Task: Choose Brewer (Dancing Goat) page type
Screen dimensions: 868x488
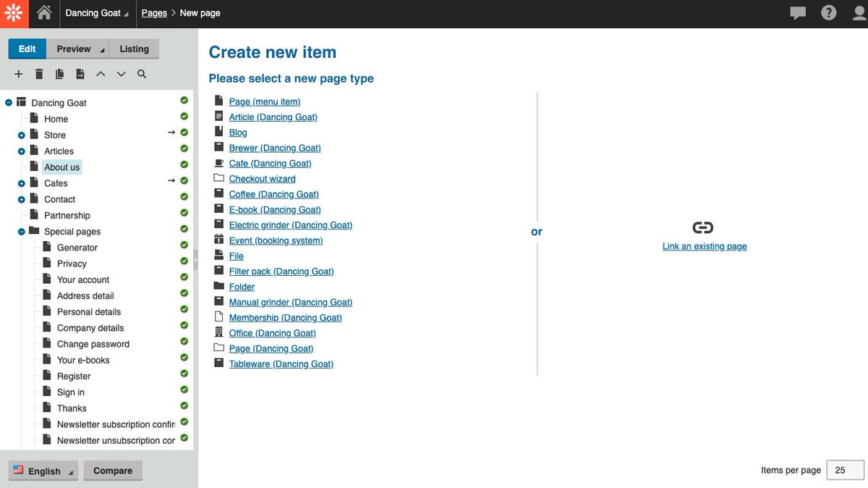Action: coord(275,148)
